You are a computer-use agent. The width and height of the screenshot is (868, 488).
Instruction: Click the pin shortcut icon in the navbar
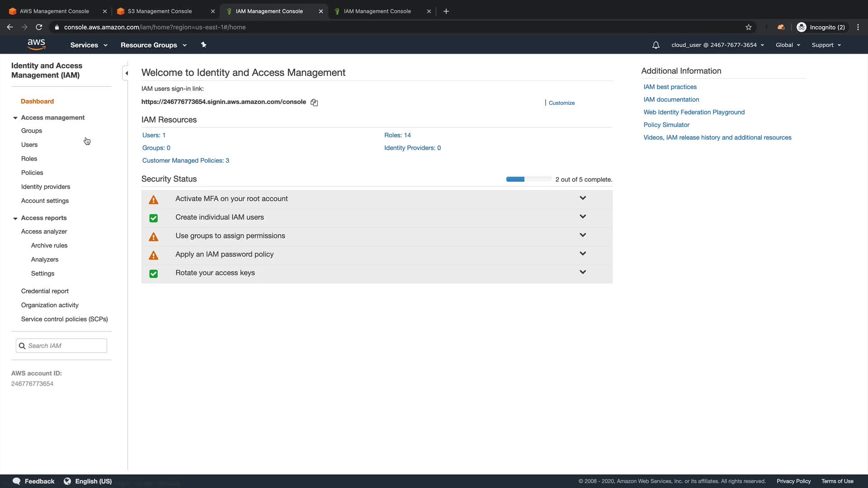click(x=203, y=45)
